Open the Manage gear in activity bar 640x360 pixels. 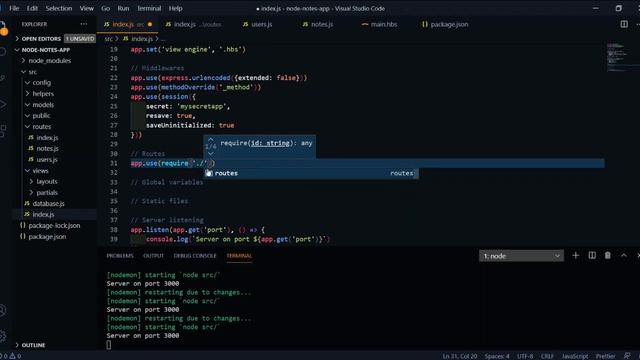click(x=3, y=336)
